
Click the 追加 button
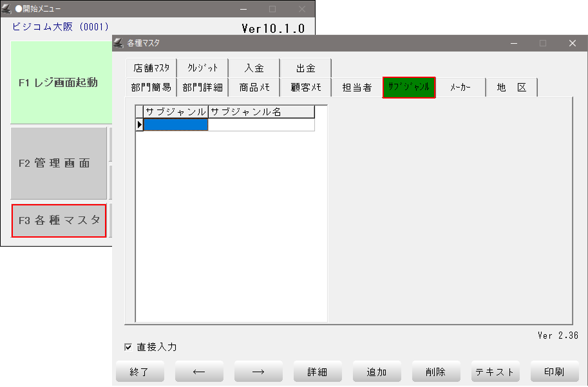pyautogui.click(x=377, y=372)
